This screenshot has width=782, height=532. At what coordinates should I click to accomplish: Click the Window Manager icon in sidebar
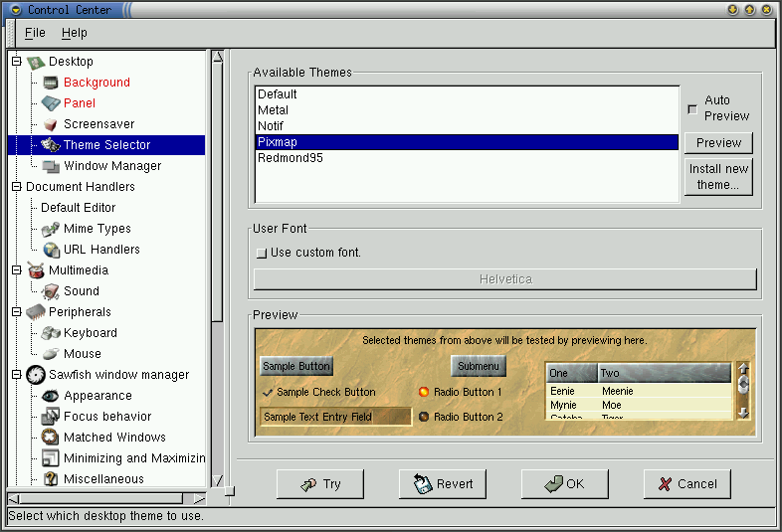(51, 166)
